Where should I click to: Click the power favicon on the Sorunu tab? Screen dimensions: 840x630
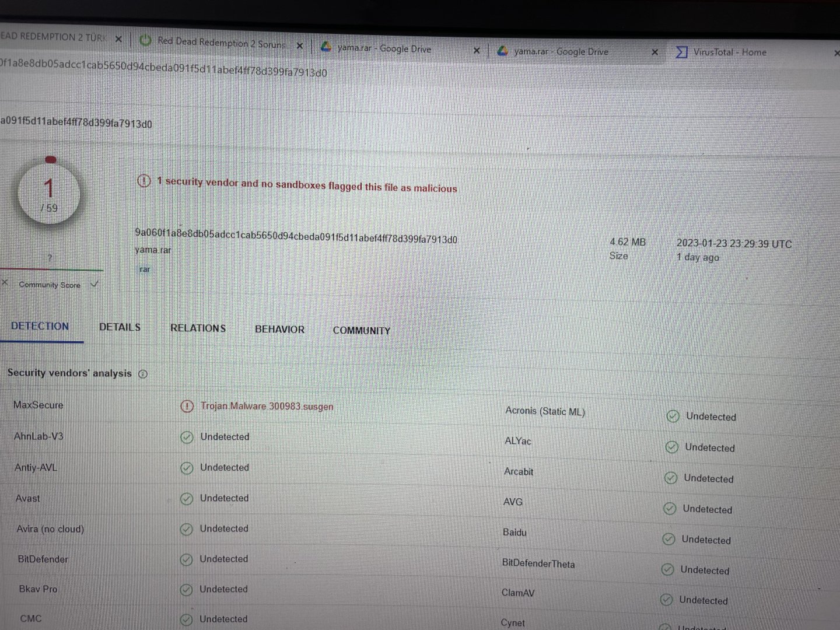coord(145,40)
